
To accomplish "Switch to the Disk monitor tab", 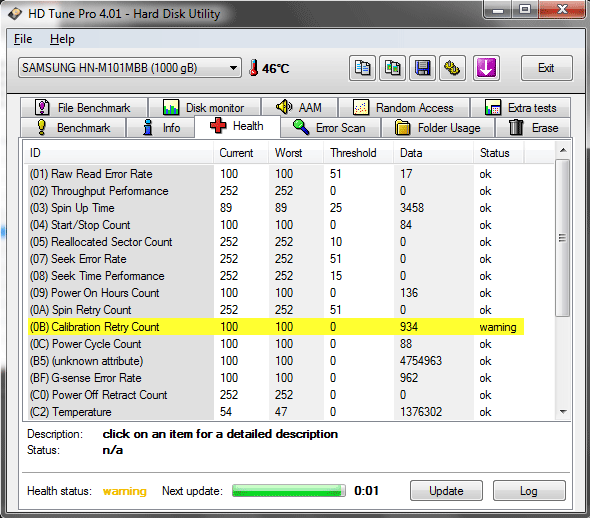I will click(x=204, y=108).
